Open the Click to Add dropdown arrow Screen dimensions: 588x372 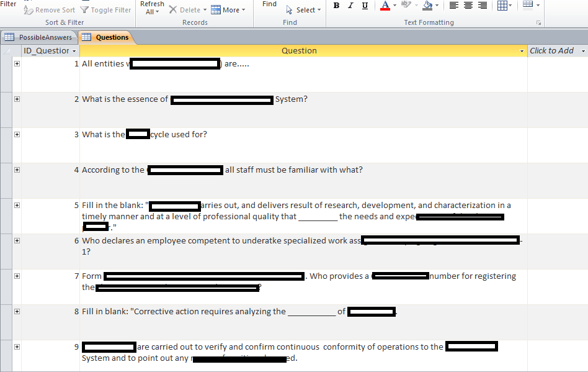tap(583, 51)
